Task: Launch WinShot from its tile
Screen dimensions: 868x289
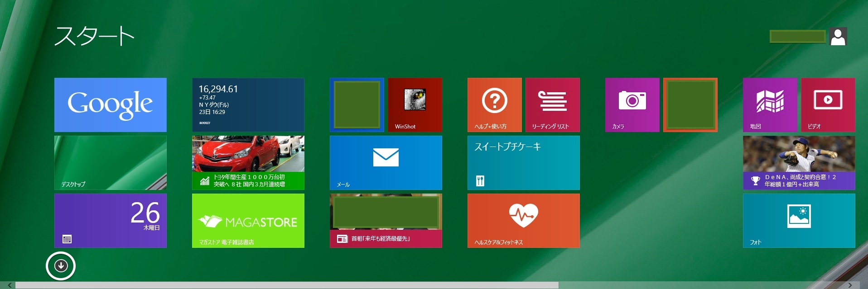Action: (415, 105)
